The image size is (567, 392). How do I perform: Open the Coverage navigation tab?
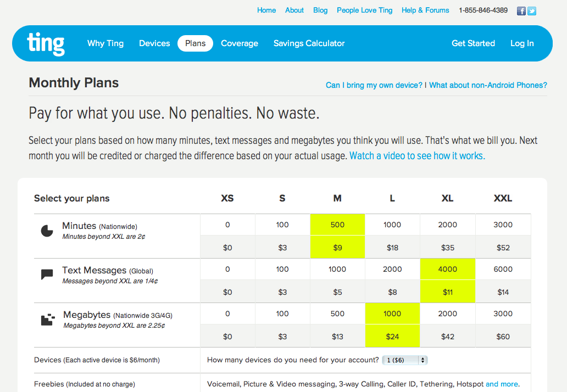tap(240, 43)
